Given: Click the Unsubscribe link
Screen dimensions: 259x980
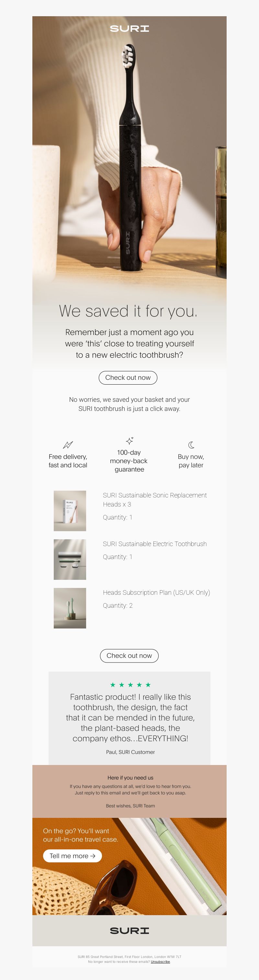Looking at the screenshot, I should (x=160, y=962).
